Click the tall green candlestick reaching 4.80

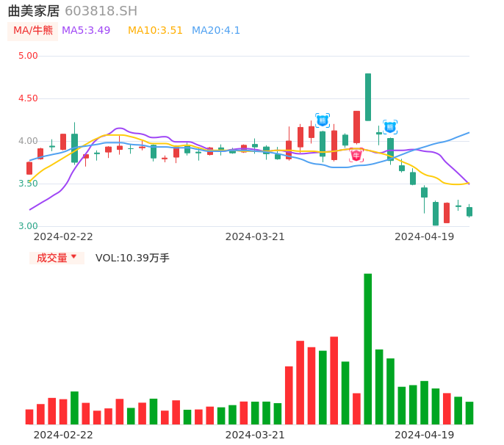[x=368, y=97]
